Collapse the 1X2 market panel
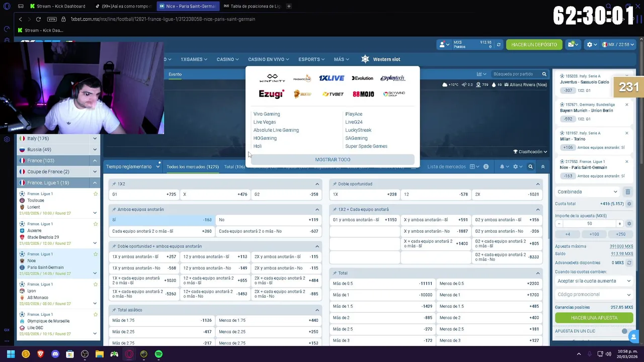The height and width of the screenshot is (362, 644). click(x=317, y=184)
